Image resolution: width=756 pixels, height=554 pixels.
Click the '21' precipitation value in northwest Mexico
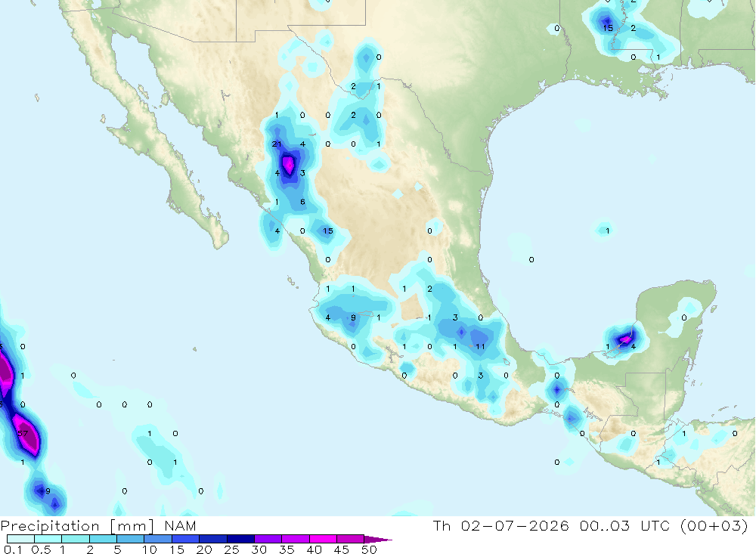click(277, 144)
